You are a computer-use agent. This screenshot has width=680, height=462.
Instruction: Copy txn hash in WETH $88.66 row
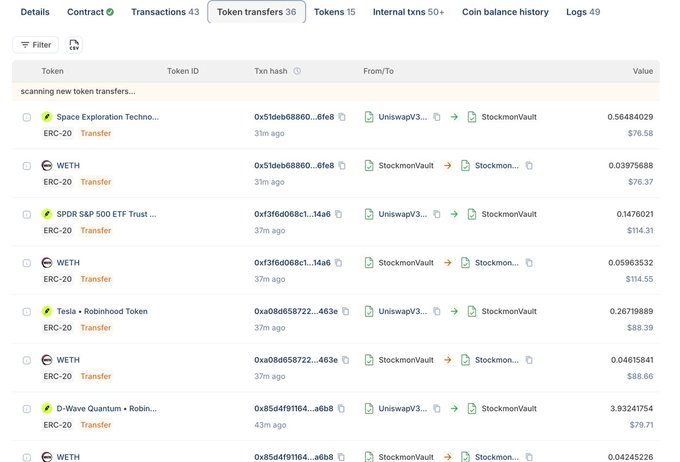(x=346, y=360)
